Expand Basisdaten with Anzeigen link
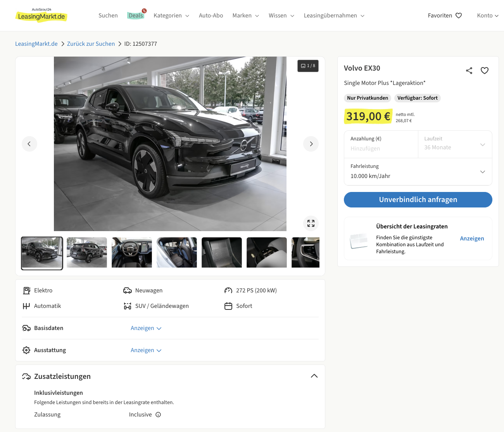Screen dimensions: 504x432 pyautogui.click(x=146, y=328)
